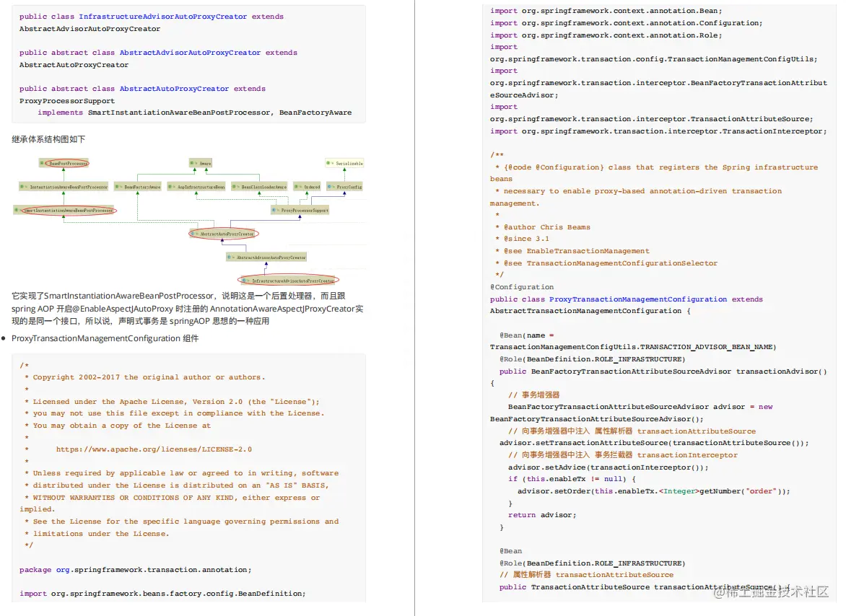The height and width of the screenshot is (616, 846).
Task: Click the paragraph starting '它实现了SmartInstantiationAwareBeanPostProcessor'
Action: pyautogui.click(x=188, y=308)
